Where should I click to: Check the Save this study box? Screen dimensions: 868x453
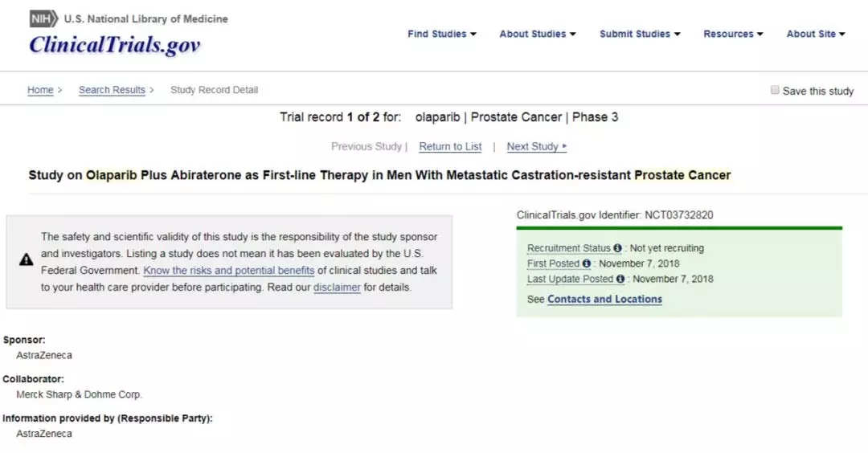point(775,91)
